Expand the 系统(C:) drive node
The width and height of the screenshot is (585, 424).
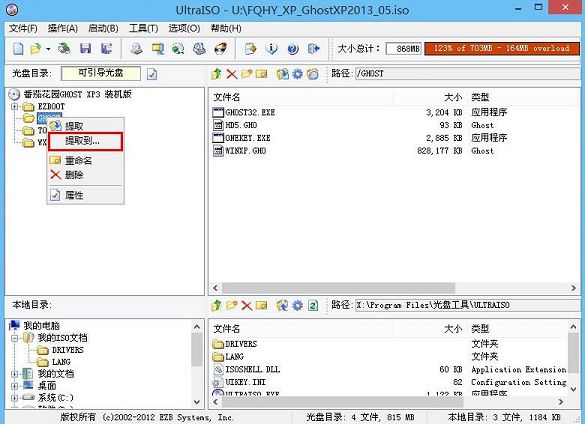[15, 398]
